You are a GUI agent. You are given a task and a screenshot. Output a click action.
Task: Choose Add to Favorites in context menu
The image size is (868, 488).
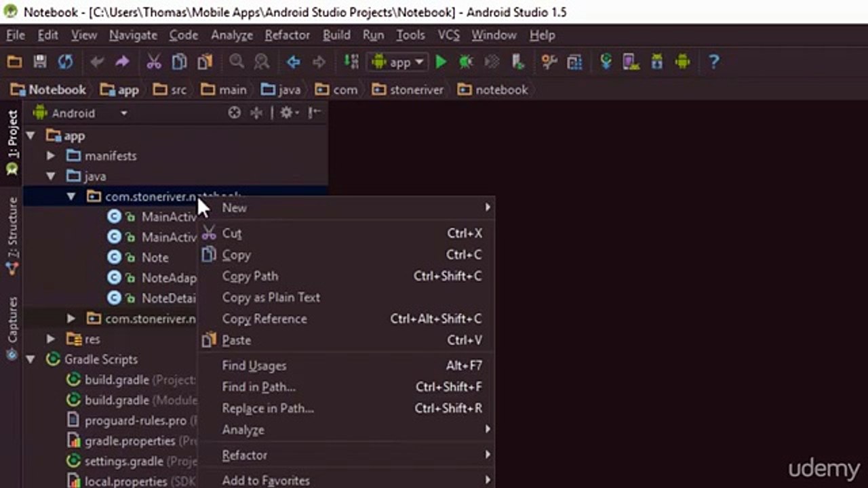click(346, 480)
